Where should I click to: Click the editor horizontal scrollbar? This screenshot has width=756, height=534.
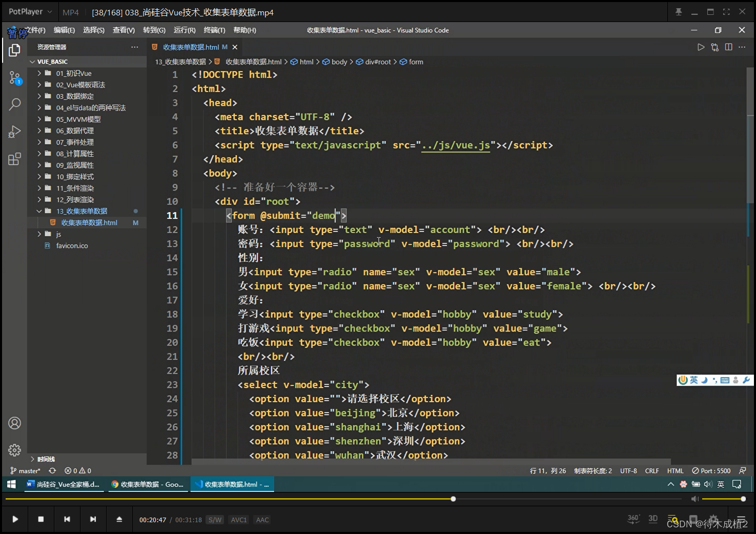click(431, 462)
